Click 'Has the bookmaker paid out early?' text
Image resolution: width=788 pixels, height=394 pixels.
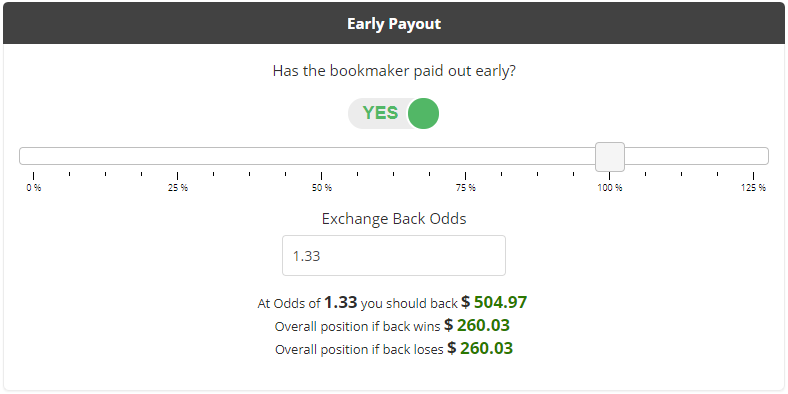[394, 71]
